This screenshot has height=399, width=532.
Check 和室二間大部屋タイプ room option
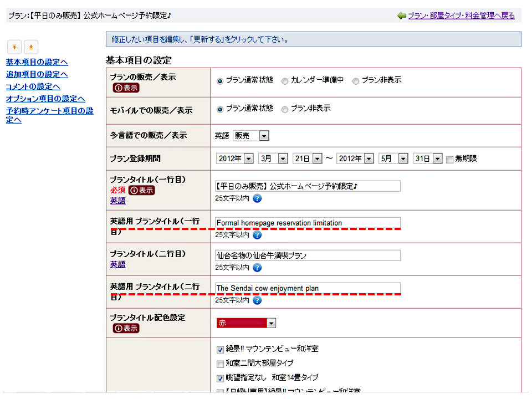(220, 364)
